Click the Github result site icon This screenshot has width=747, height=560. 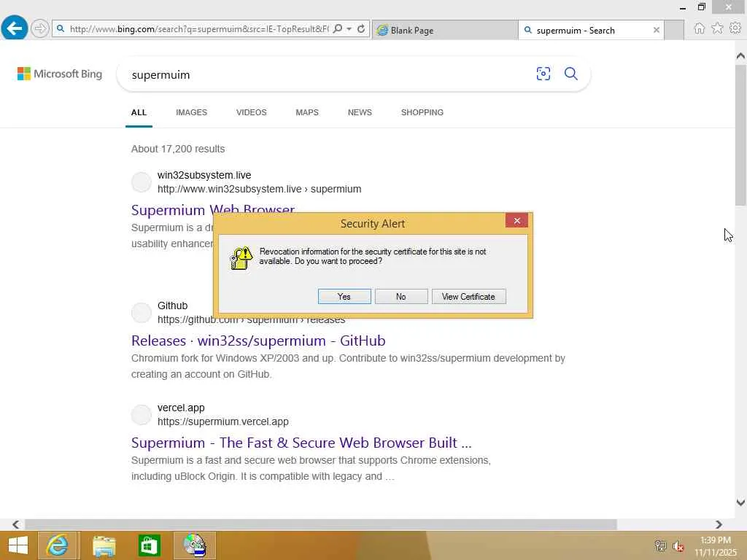tap(141, 312)
